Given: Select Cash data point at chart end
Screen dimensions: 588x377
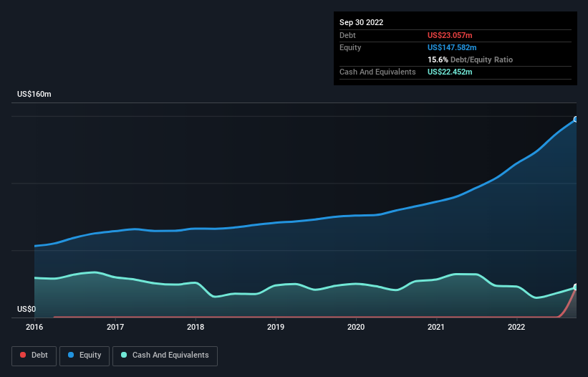Looking at the screenshot, I should [576, 287].
